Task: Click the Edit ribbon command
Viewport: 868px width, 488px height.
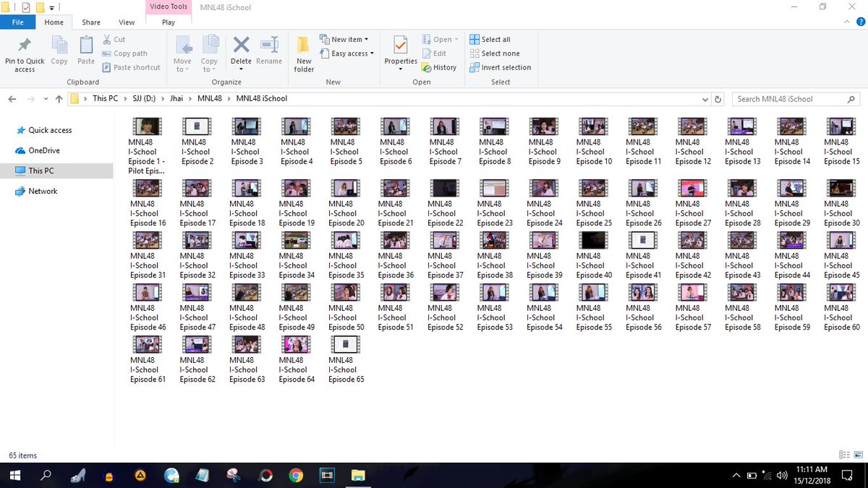Action: 435,53
